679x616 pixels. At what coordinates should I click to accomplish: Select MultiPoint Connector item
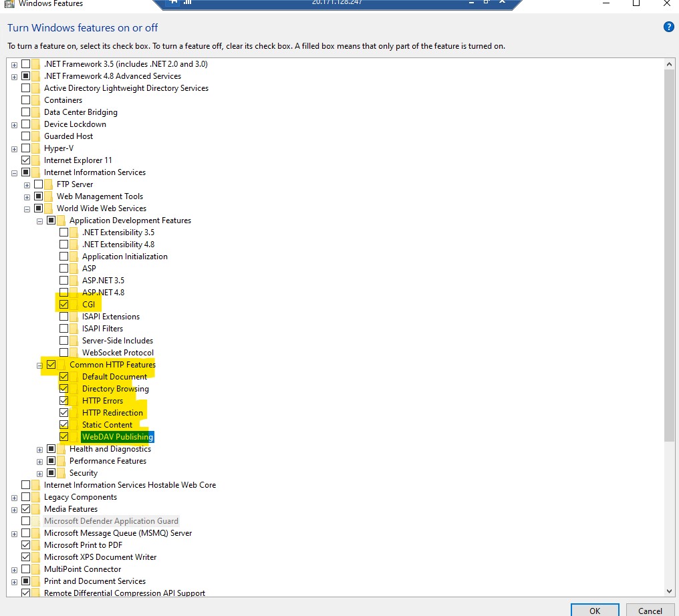point(82,569)
